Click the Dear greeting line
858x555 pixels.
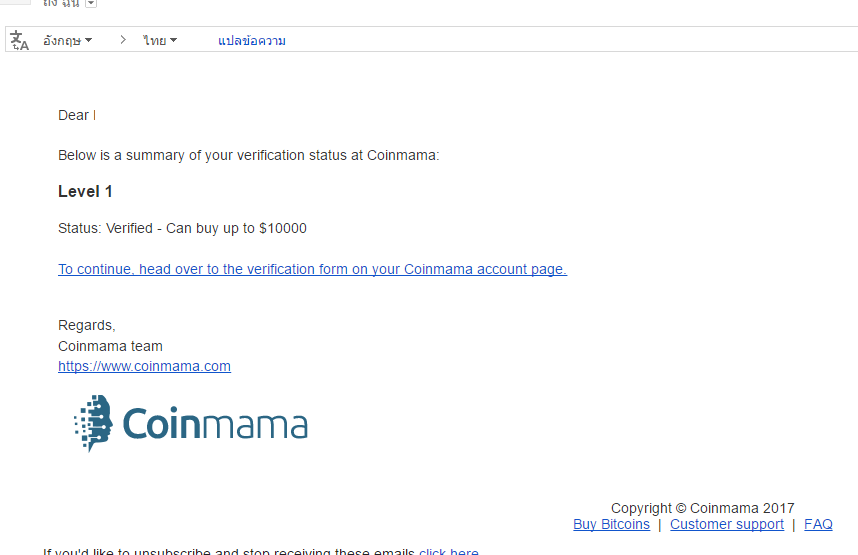click(77, 115)
